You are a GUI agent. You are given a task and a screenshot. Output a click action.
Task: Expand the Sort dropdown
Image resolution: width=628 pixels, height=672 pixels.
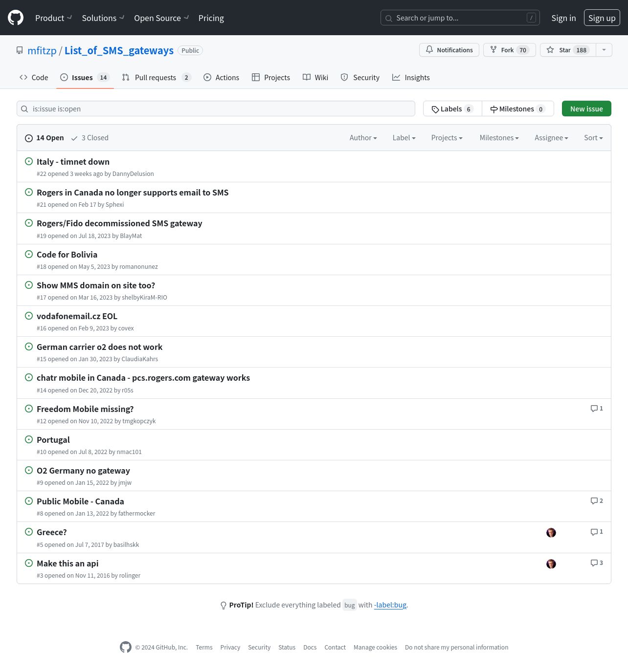pyautogui.click(x=593, y=138)
